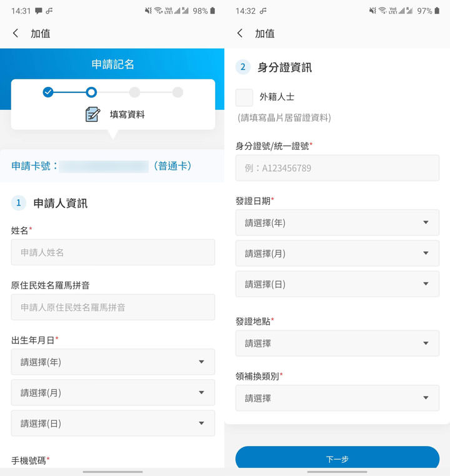Tap the 填寫資料 step label
The height and width of the screenshot is (476, 450).
[127, 114]
